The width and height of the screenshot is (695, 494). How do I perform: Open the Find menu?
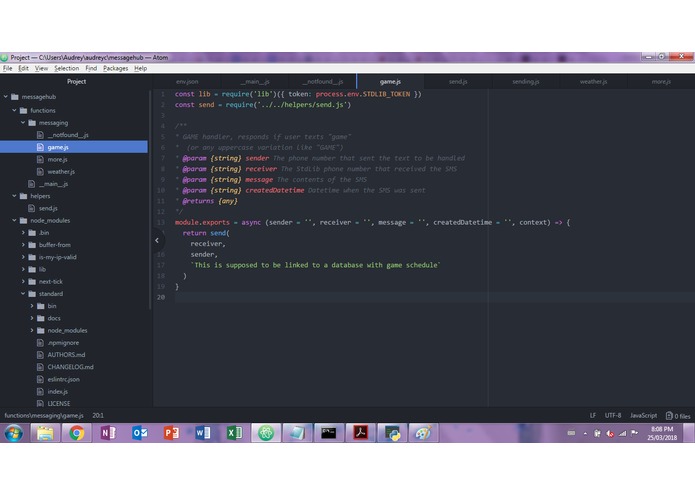(91, 68)
